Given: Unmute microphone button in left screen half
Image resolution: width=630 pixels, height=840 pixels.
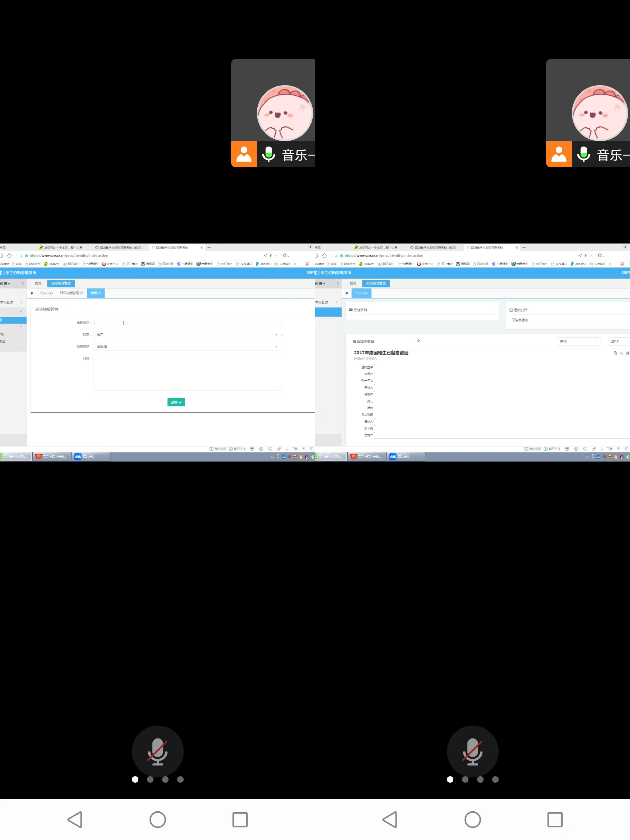Looking at the screenshot, I should pyautogui.click(x=157, y=751).
